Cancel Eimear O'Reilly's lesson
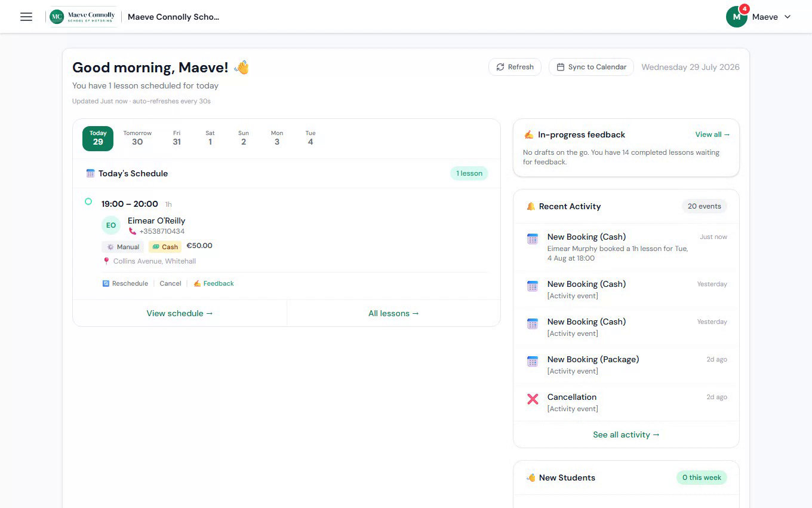This screenshot has width=812, height=508. point(170,283)
